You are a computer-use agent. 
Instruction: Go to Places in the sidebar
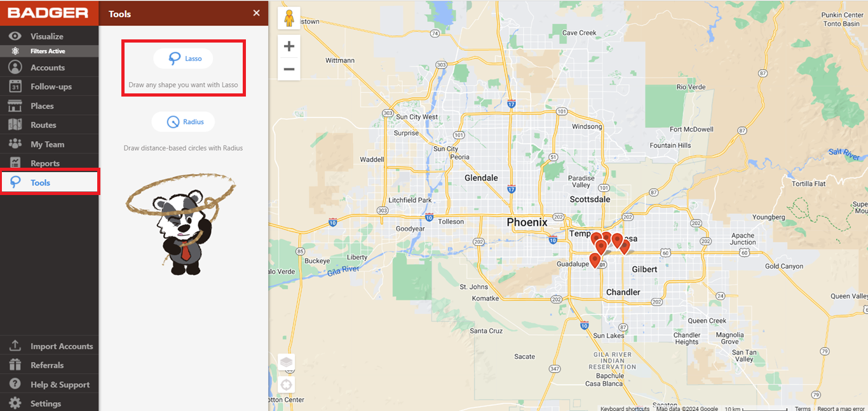point(49,105)
